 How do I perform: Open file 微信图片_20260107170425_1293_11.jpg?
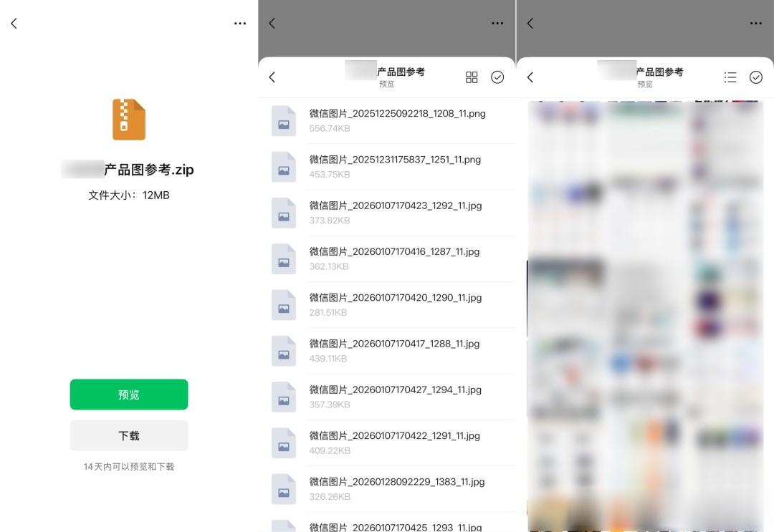pyautogui.click(x=387, y=523)
